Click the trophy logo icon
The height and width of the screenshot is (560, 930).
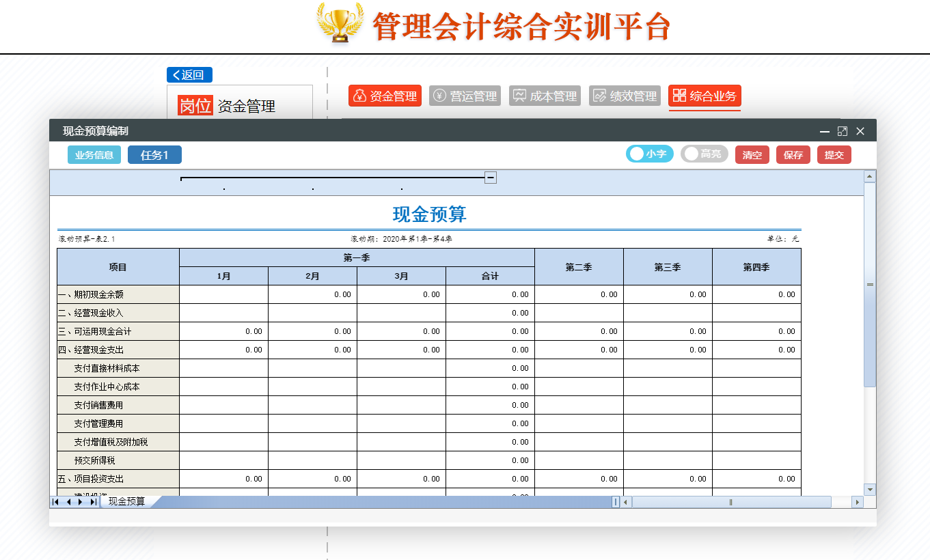click(340, 23)
